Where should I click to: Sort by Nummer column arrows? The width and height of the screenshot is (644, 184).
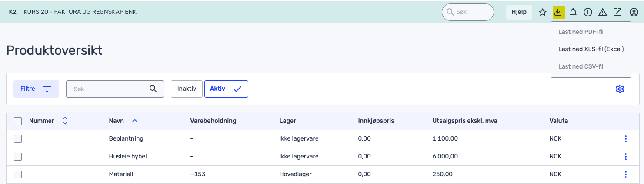pos(65,121)
